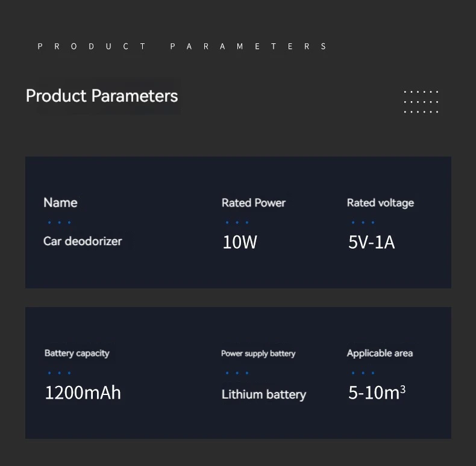Viewport: 476px width, 466px height.
Task: Click the blue dots under Name
Action: 59,222
